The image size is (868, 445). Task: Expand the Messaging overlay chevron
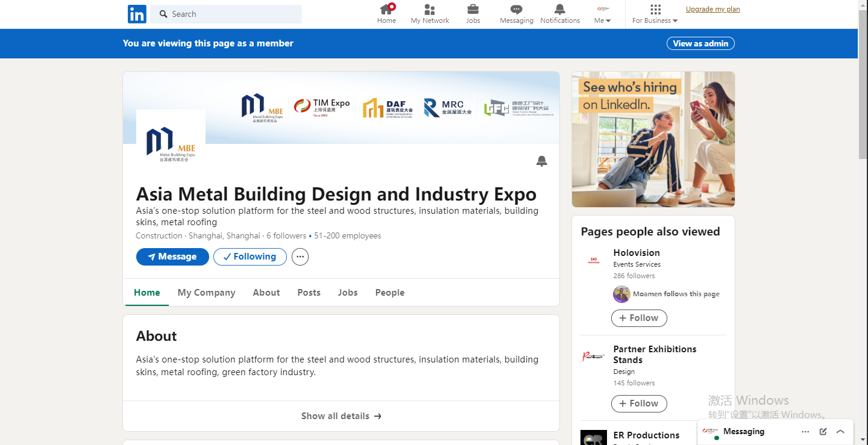pyautogui.click(x=840, y=432)
